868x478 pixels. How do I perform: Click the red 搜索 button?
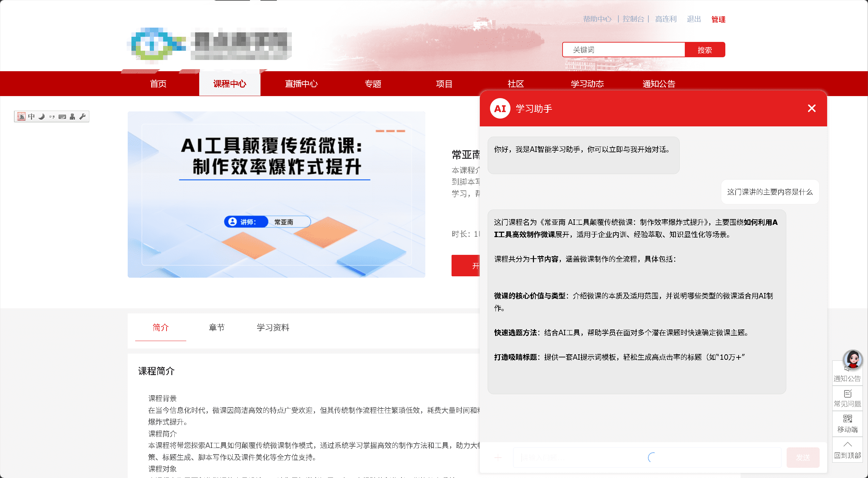click(705, 50)
